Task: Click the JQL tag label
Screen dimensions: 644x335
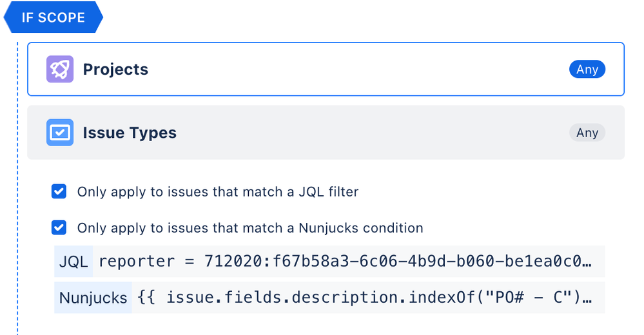Action: (x=73, y=262)
